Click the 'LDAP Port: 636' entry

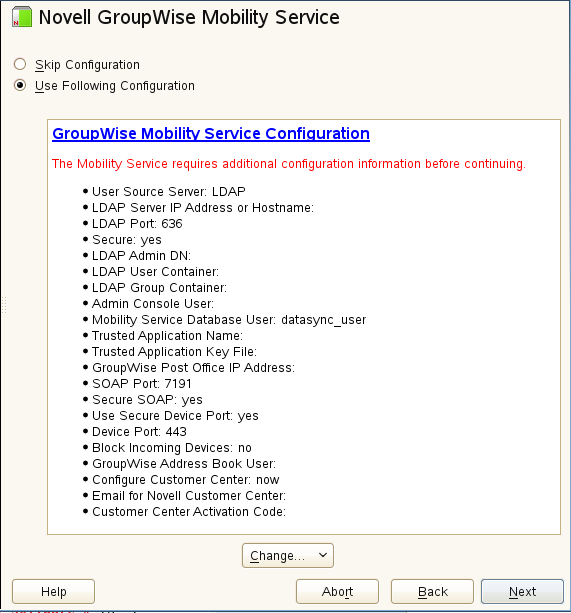pyautogui.click(x=137, y=224)
